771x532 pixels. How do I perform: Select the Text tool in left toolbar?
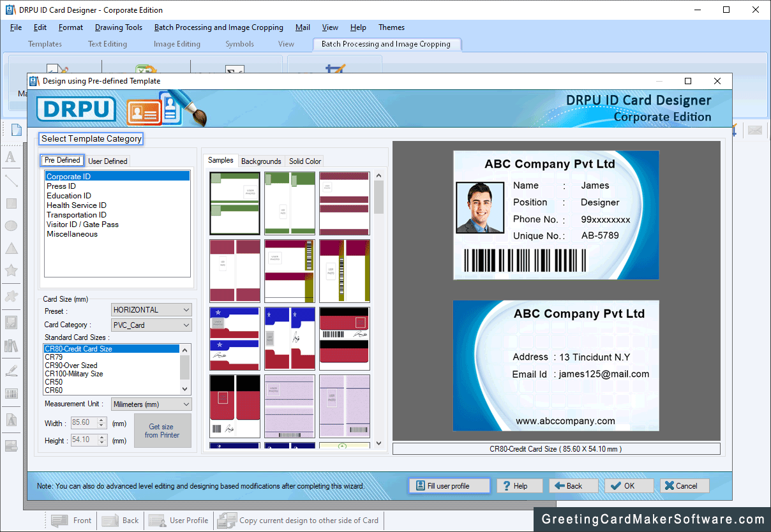pyautogui.click(x=11, y=157)
